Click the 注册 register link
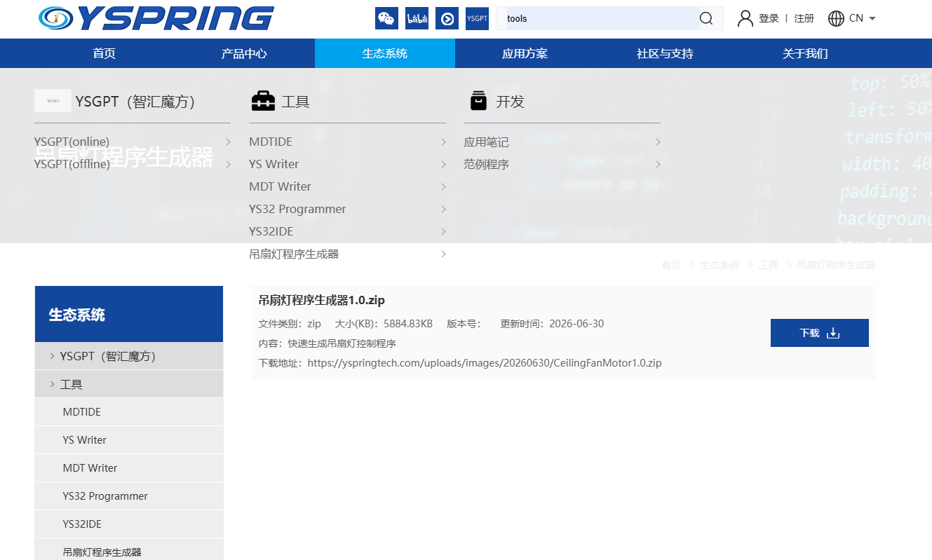Viewport: 932px width, 560px height. tap(804, 18)
